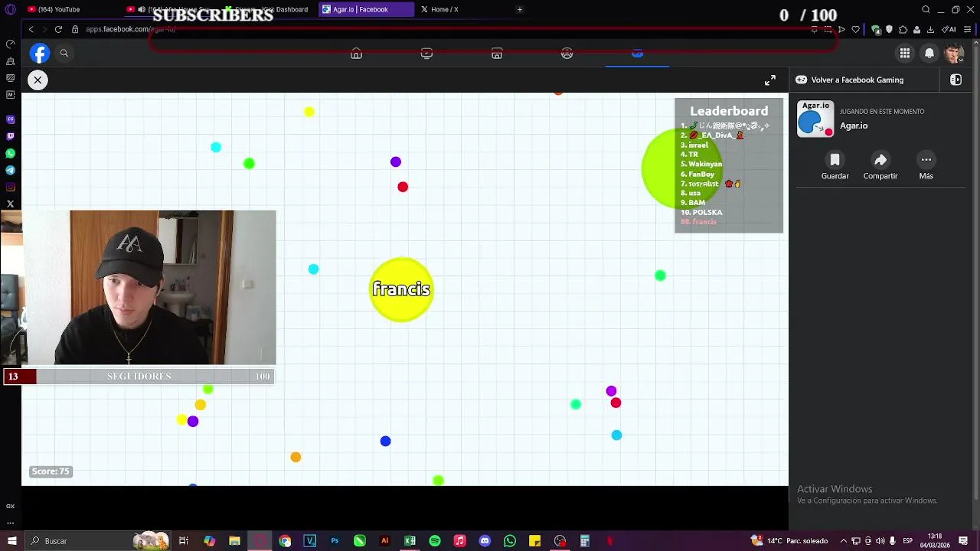Image resolution: width=980 pixels, height=551 pixels.
Task: Toggle the game side panel icon
Action: [x=955, y=80]
